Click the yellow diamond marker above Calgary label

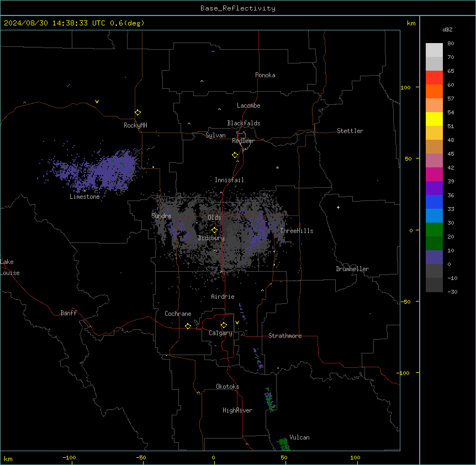coord(224,325)
